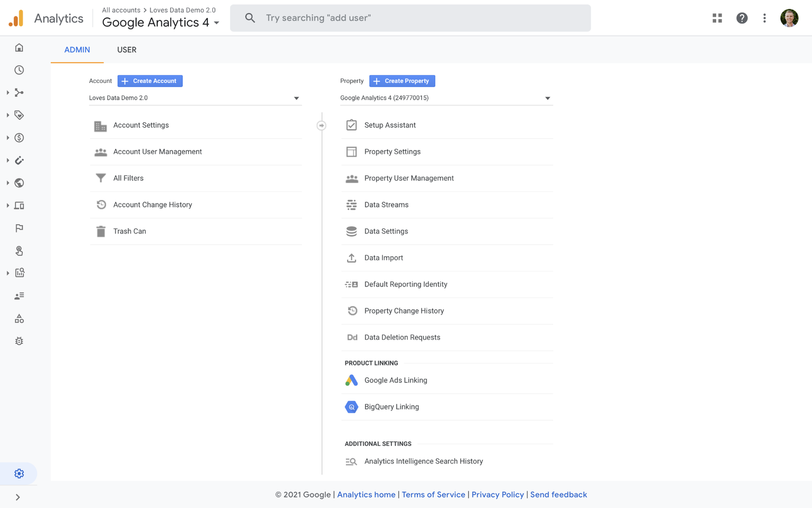Click the search field
Screen dimensions: 812x508
point(410,18)
